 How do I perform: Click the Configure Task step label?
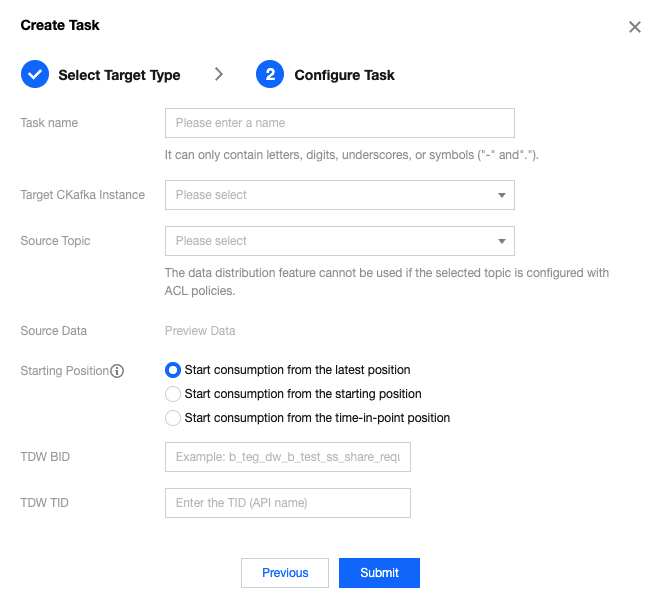(x=344, y=75)
